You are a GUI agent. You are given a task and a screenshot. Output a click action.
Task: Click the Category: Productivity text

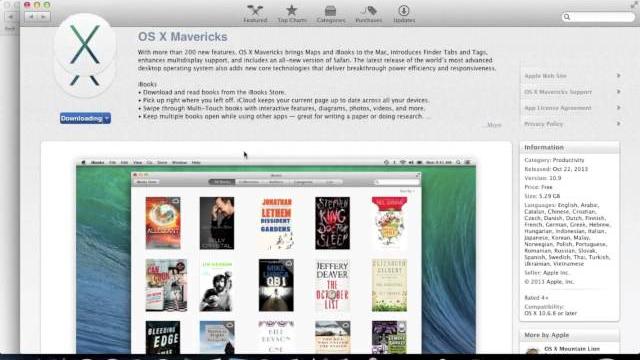(554, 160)
